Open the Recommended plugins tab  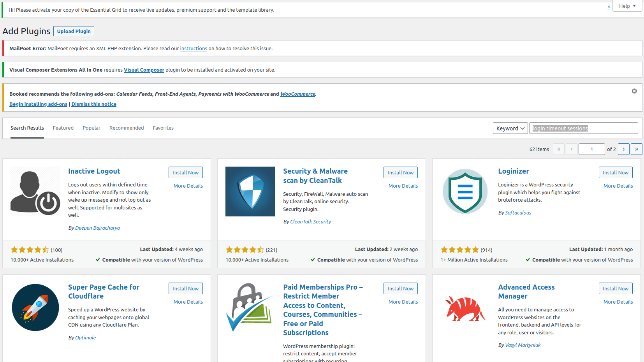click(x=127, y=128)
